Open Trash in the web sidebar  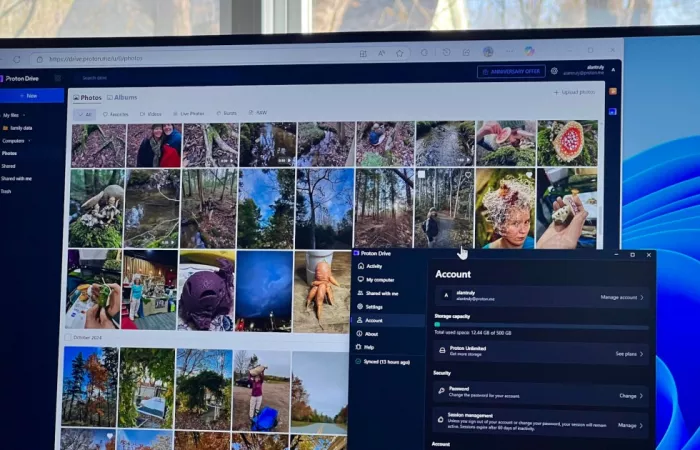pos(7,191)
